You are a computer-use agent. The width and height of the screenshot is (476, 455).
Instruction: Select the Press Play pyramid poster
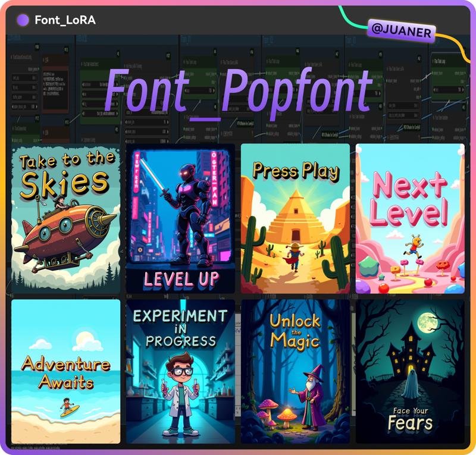point(295,218)
